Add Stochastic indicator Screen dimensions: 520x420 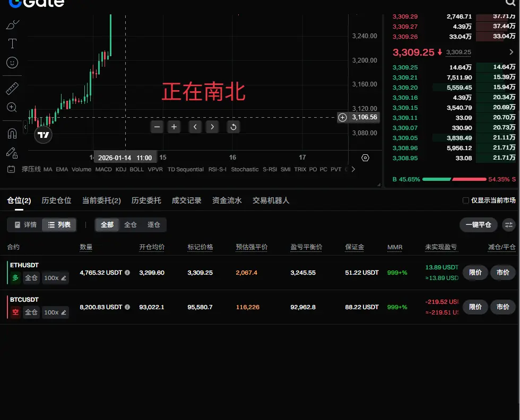coord(245,169)
